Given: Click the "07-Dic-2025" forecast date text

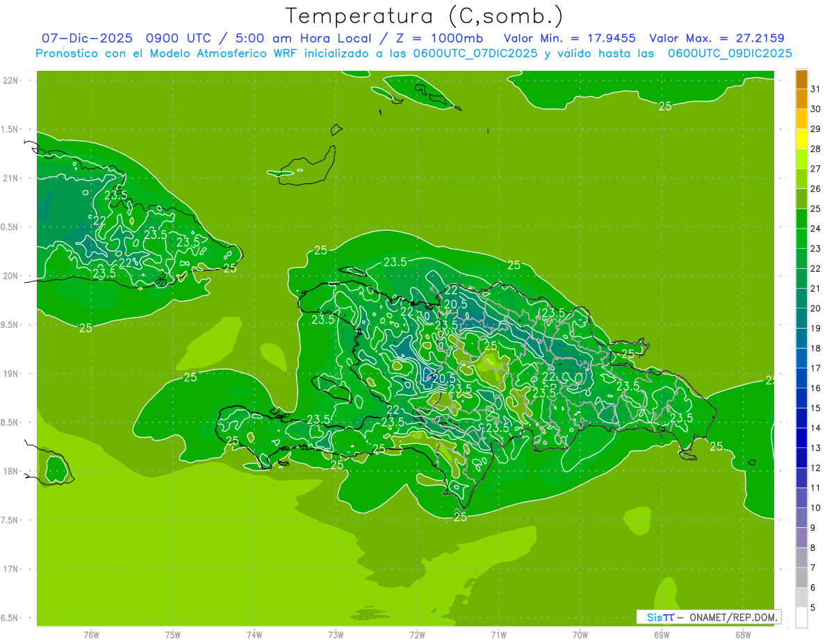Looking at the screenshot, I should (86, 39).
